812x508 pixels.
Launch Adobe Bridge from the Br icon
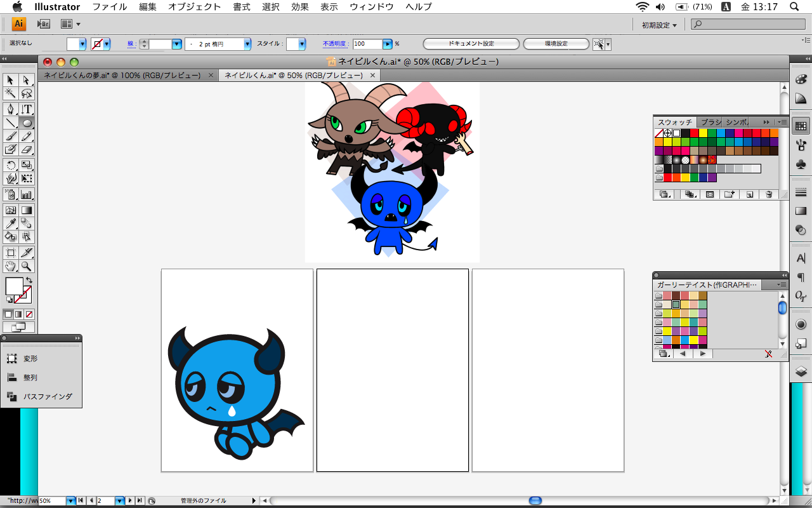coord(44,24)
